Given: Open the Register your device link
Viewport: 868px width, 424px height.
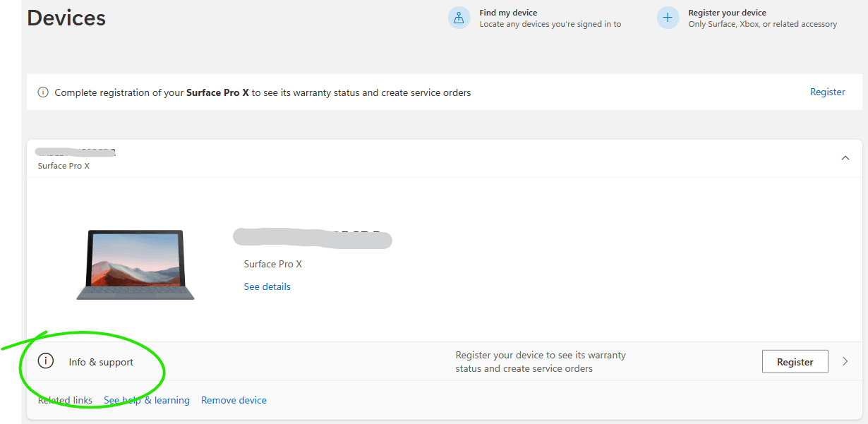Looking at the screenshot, I should 727,13.
